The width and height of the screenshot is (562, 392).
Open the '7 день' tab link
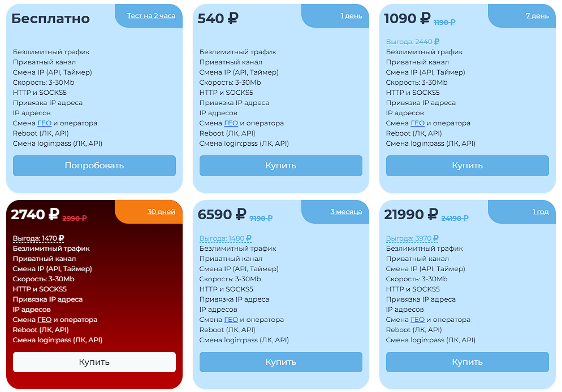[537, 16]
